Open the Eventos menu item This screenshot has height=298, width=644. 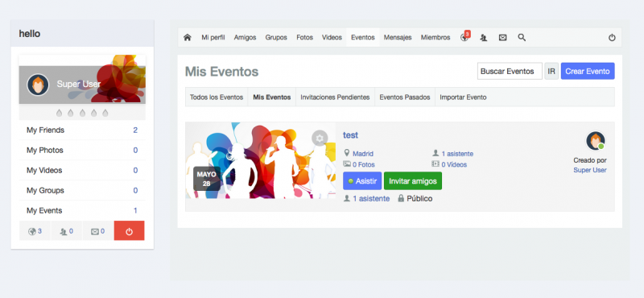363,37
